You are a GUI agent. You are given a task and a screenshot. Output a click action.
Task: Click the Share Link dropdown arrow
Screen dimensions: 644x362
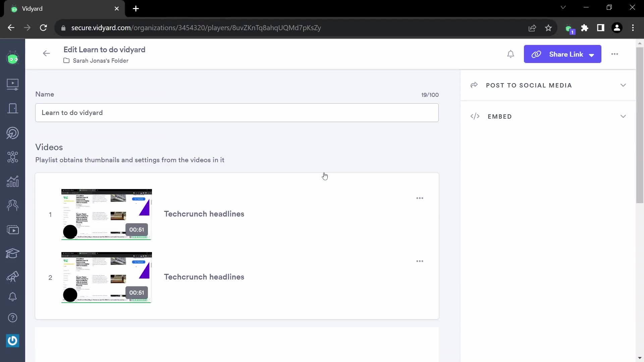(x=592, y=54)
